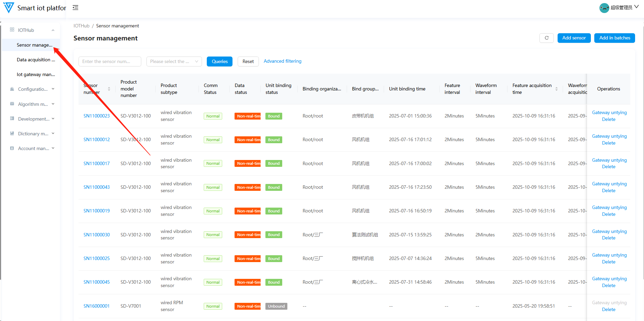644x321 pixels.
Task: Open Data acquisition menu item
Action: pyautogui.click(x=36, y=60)
